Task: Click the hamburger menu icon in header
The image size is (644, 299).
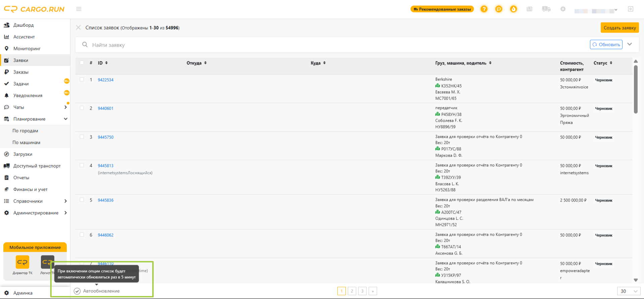Action: (79, 9)
